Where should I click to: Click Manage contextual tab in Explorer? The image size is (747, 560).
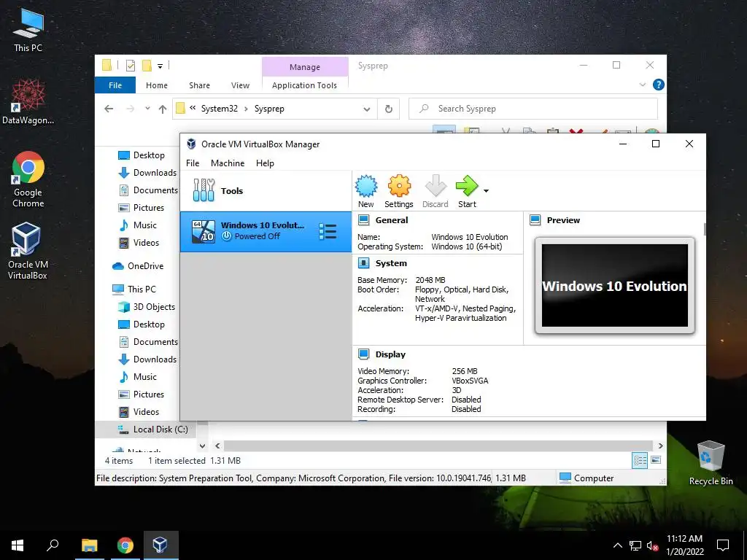pos(305,67)
